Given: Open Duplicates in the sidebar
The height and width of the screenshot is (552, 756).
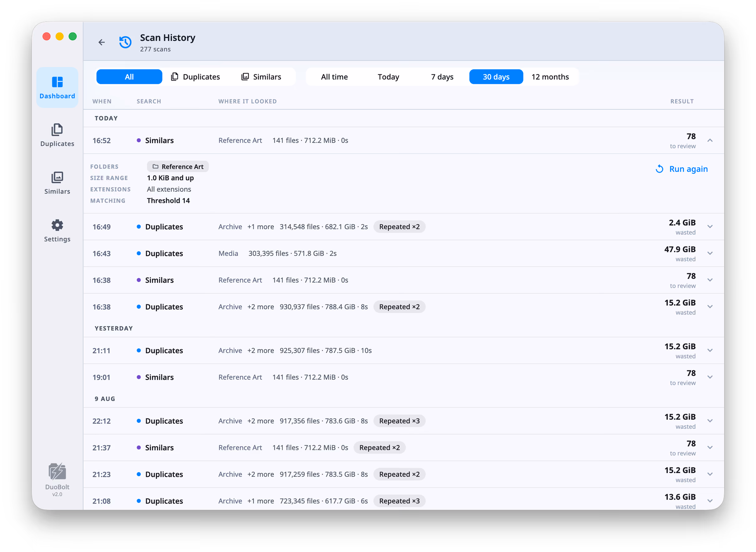Looking at the screenshot, I should (x=57, y=135).
